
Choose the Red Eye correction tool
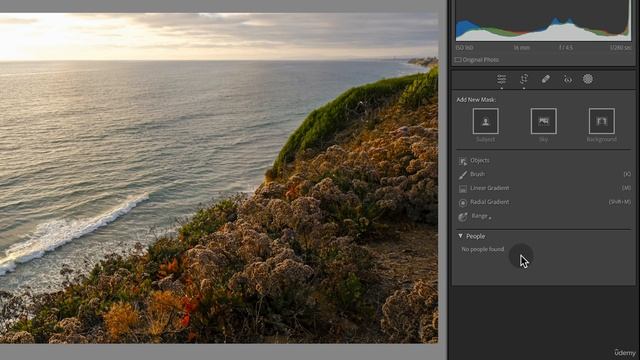point(568,80)
